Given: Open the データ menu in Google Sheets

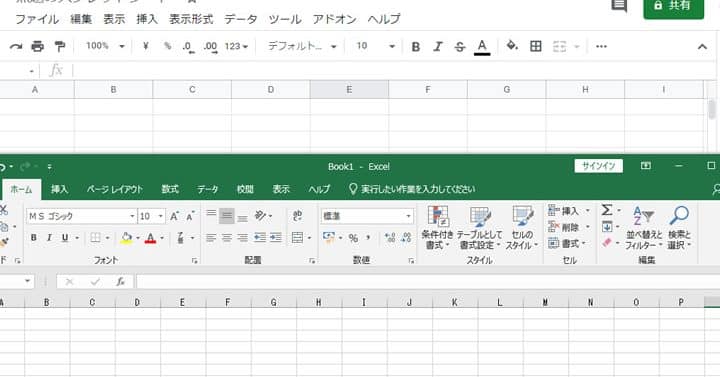Looking at the screenshot, I should 241,19.
